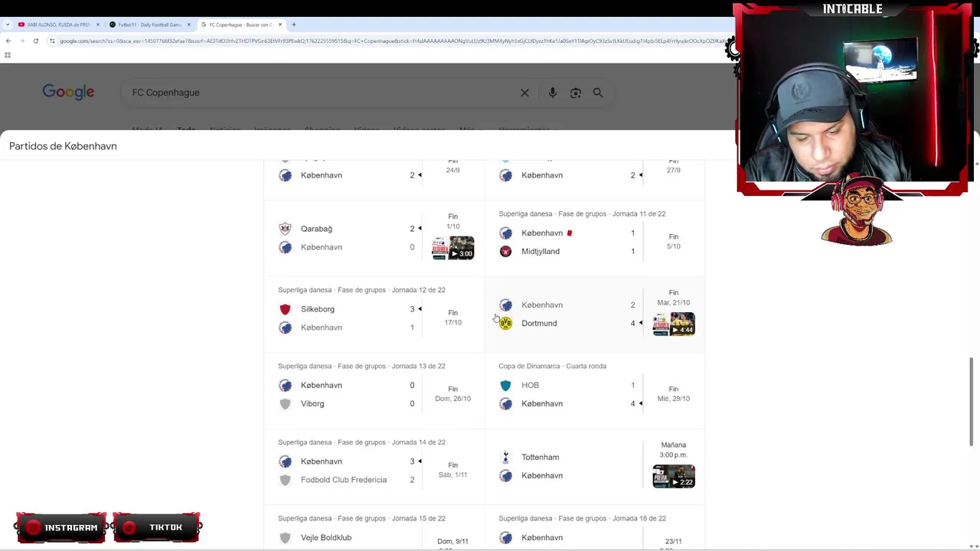
Task: Click the 'Fin Sáb, 1/11' match date
Action: 452,470
